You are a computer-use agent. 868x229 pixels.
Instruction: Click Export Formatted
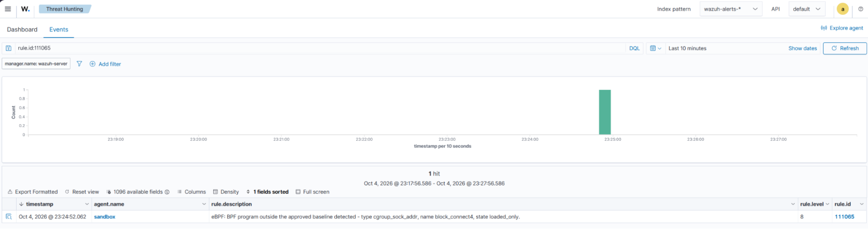click(33, 192)
